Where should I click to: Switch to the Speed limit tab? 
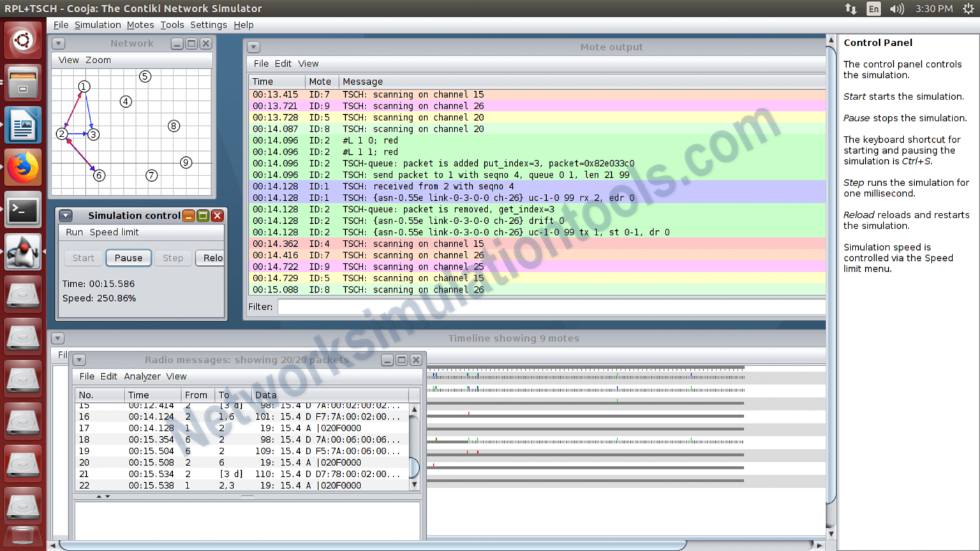114,232
